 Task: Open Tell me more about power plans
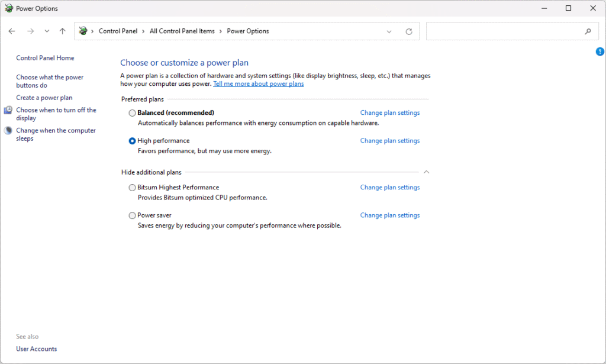click(259, 84)
